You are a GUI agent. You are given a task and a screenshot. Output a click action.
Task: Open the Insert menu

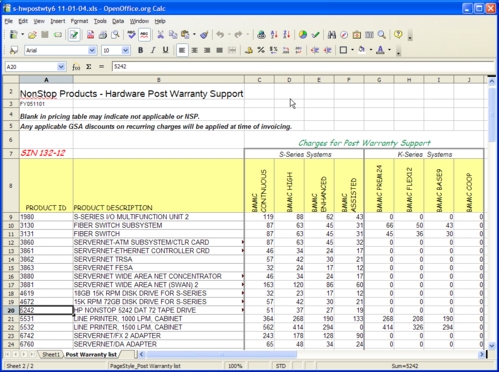(58, 21)
